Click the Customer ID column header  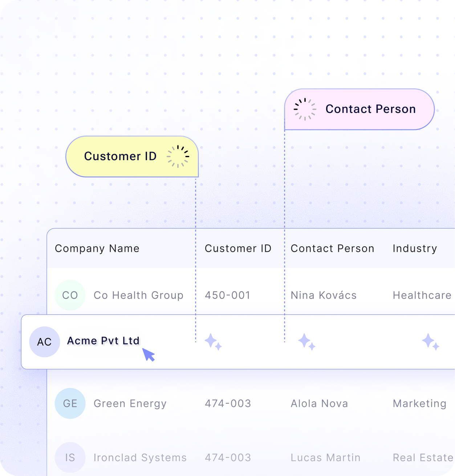coord(238,249)
